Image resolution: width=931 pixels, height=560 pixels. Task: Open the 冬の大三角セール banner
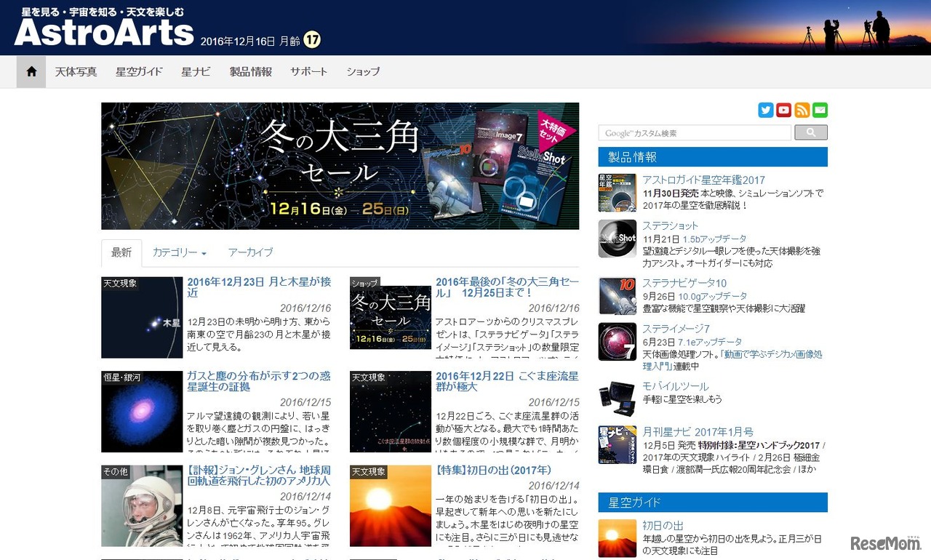point(340,166)
